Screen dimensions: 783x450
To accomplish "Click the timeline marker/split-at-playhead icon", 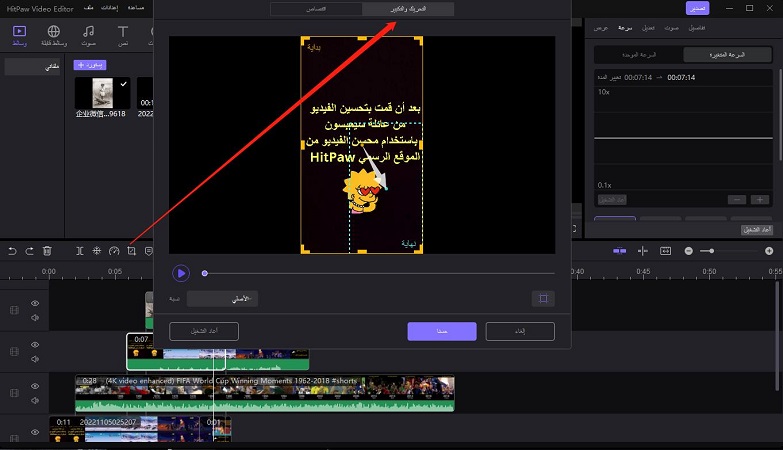I will click(x=643, y=251).
